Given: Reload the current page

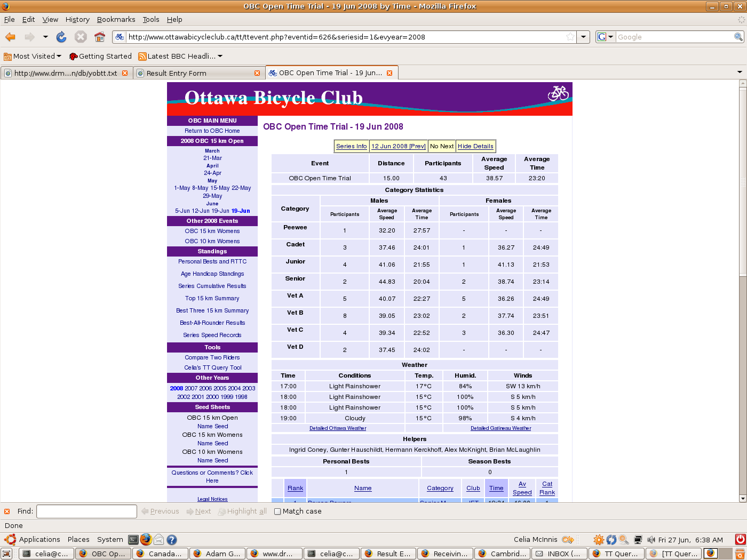Looking at the screenshot, I should [61, 37].
